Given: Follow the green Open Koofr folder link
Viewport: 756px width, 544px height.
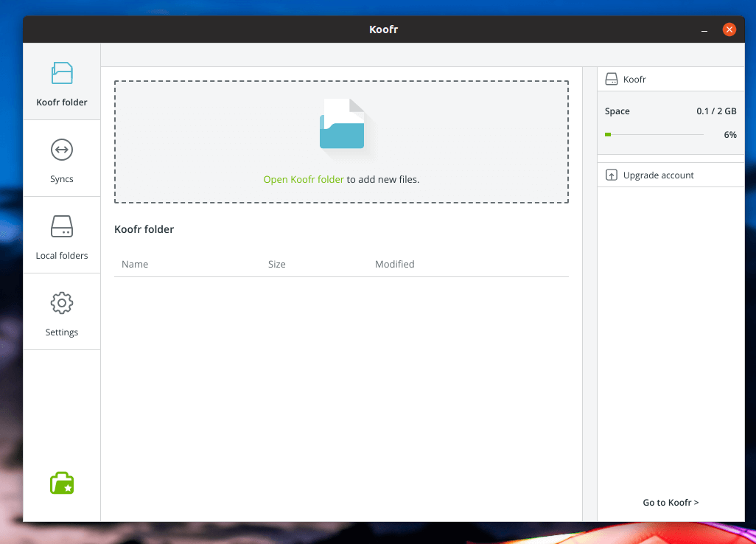Looking at the screenshot, I should (304, 179).
